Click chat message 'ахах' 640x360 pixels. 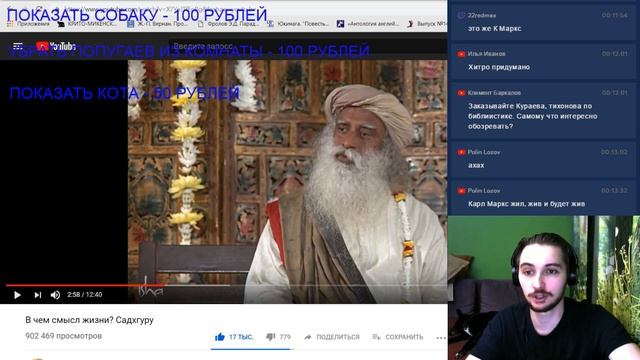point(476,165)
